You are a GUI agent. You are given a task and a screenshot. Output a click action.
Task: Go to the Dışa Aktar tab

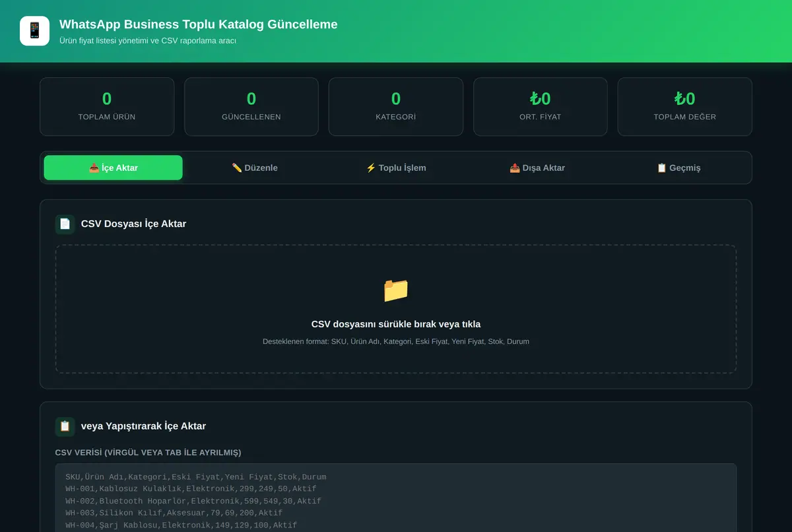(537, 168)
